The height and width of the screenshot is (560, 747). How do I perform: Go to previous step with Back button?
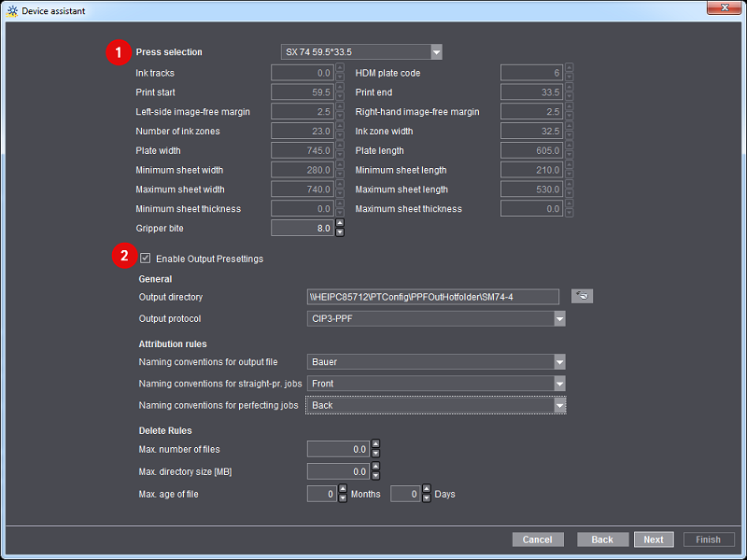[602, 539]
